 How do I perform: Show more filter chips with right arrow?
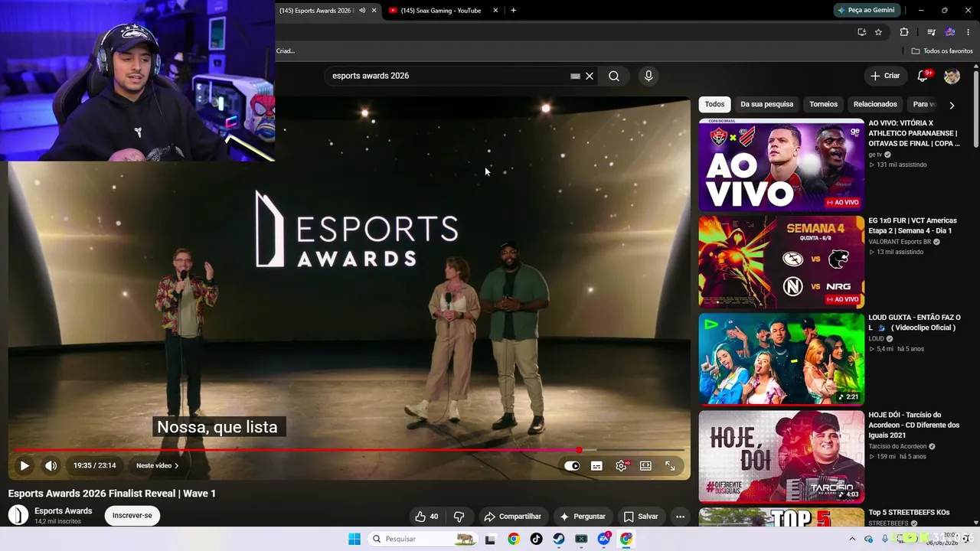click(952, 105)
